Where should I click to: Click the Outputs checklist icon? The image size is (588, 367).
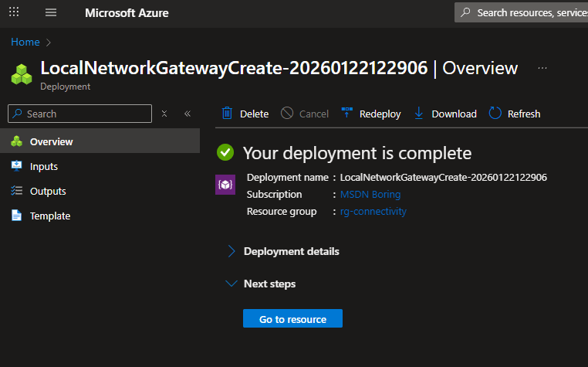click(x=16, y=190)
